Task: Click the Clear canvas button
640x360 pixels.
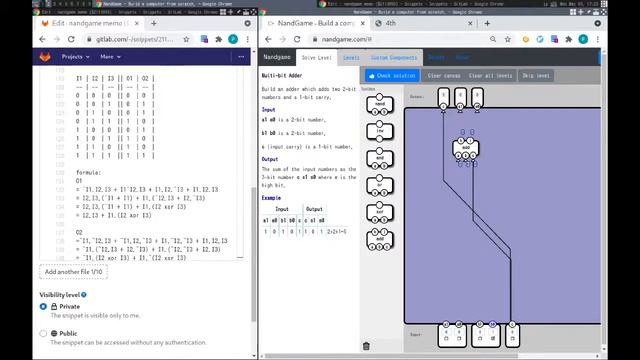Action: click(444, 76)
